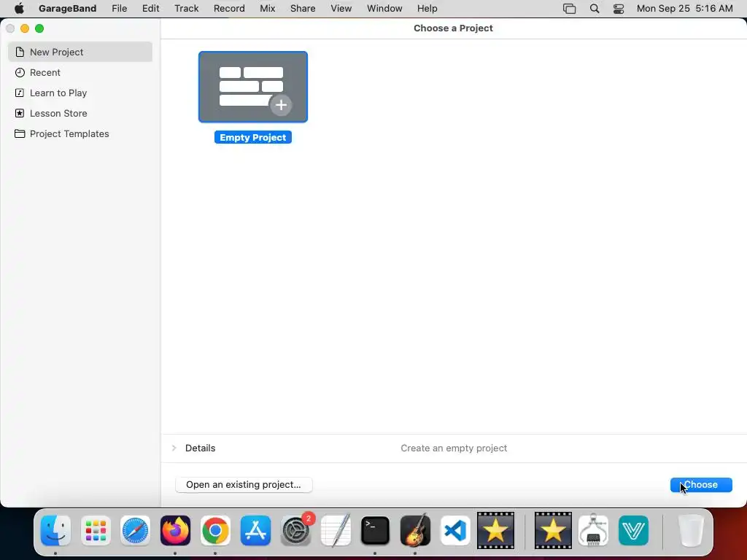Open the Mix menu
Viewport: 747px width, 560px height.
tap(267, 9)
